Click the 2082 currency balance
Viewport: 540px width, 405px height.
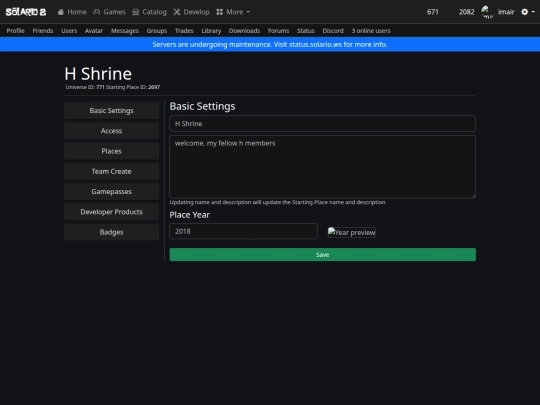coord(466,12)
